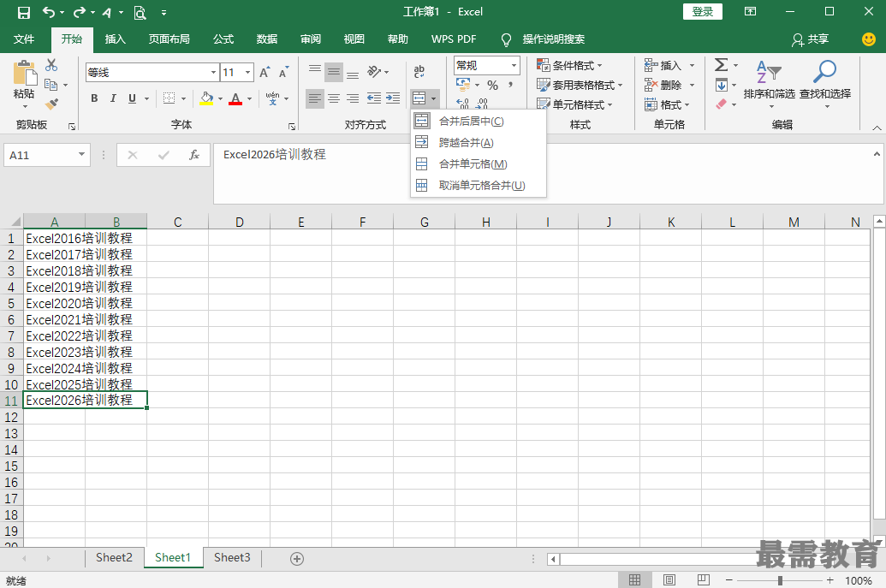Increase indent in alignment group
This screenshot has width=886, height=588.
393,98
